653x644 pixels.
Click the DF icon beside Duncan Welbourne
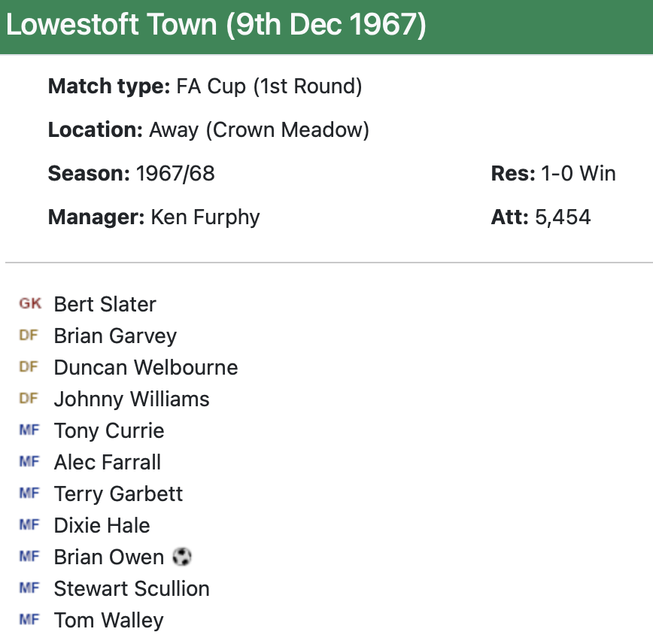[x=29, y=367]
